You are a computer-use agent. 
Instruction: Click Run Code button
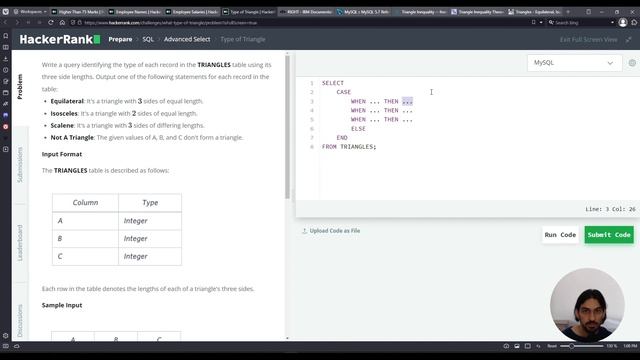coord(560,235)
